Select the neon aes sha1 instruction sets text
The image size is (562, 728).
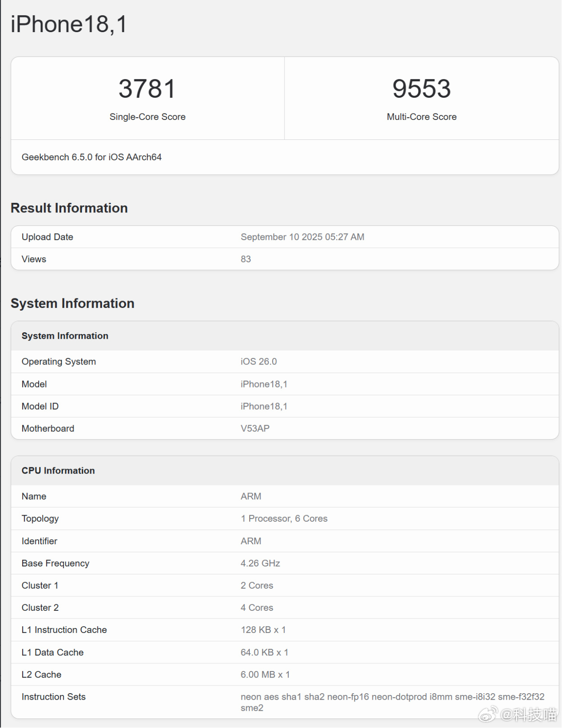point(393,702)
